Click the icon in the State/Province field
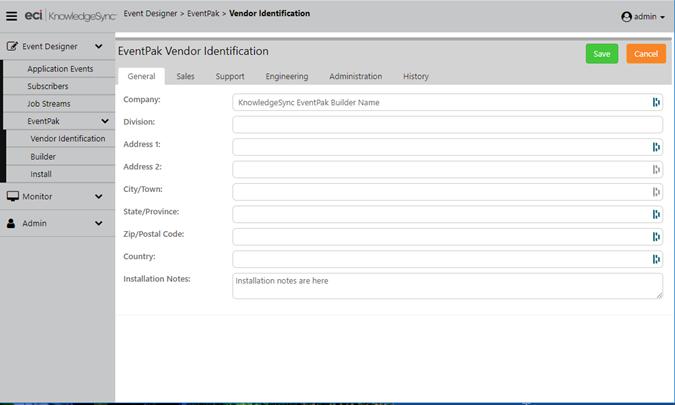 (x=656, y=214)
